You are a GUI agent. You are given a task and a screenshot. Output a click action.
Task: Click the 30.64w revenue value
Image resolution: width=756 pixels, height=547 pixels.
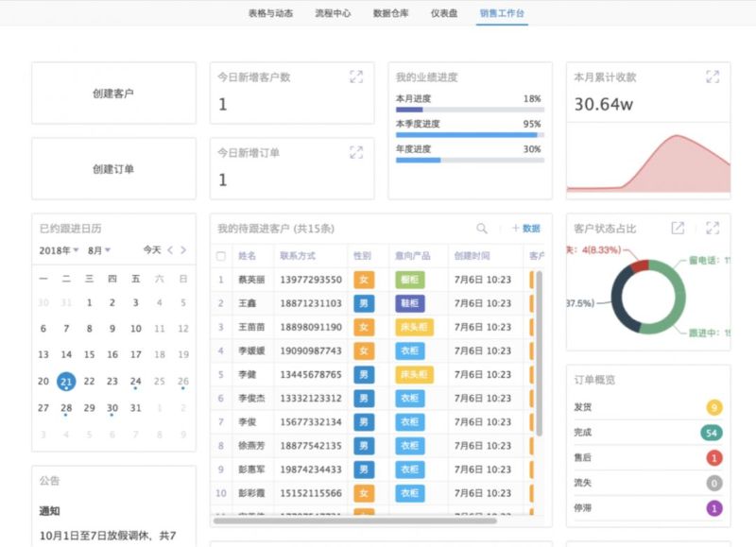tap(603, 104)
